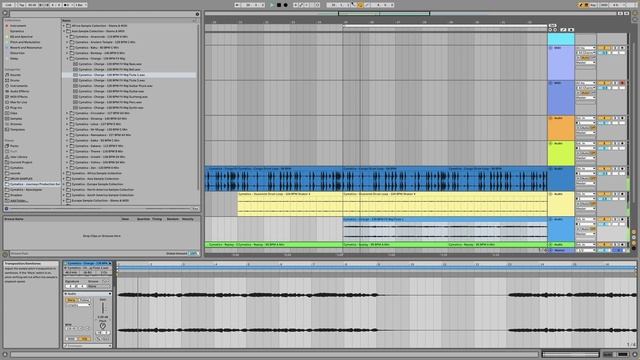
Task: Solo the first MIDI track
Action: [x=615, y=48]
